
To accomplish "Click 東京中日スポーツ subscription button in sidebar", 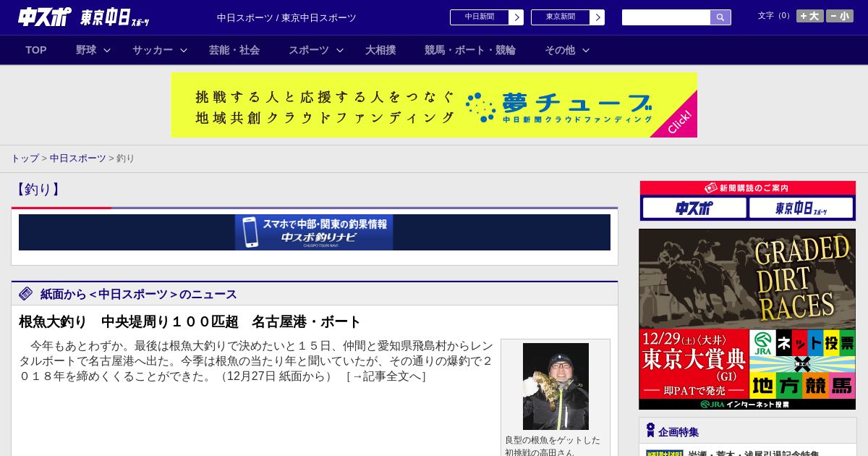I will click(x=801, y=208).
